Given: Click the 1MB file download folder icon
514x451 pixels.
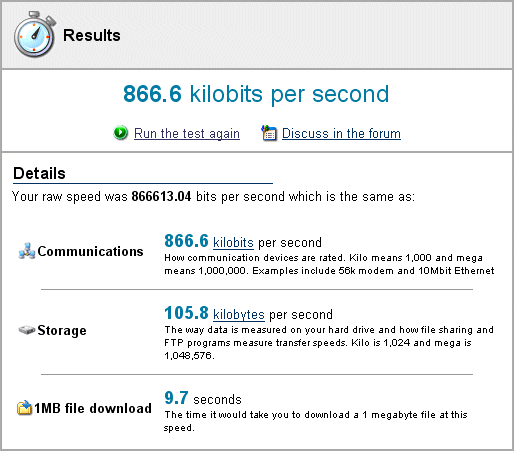Looking at the screenshot, I should click(24, 408).
